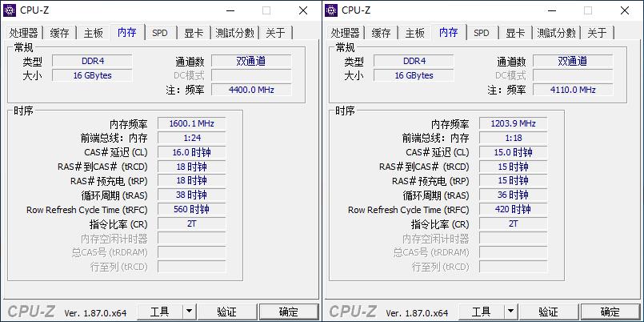Image resolution: width=644 pixels, height=322 pixels.
Task: Click 工具 button in right CPU-Z window
Action: pyautogui.click(x=482, y=312)
